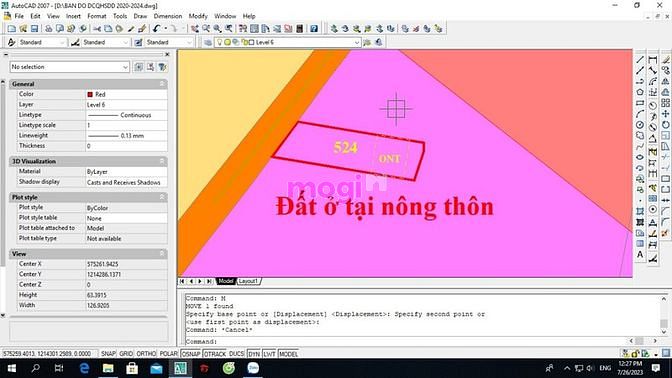Click the Red color swatch in Color row
672x378 pixels.
tap(90, 94)
